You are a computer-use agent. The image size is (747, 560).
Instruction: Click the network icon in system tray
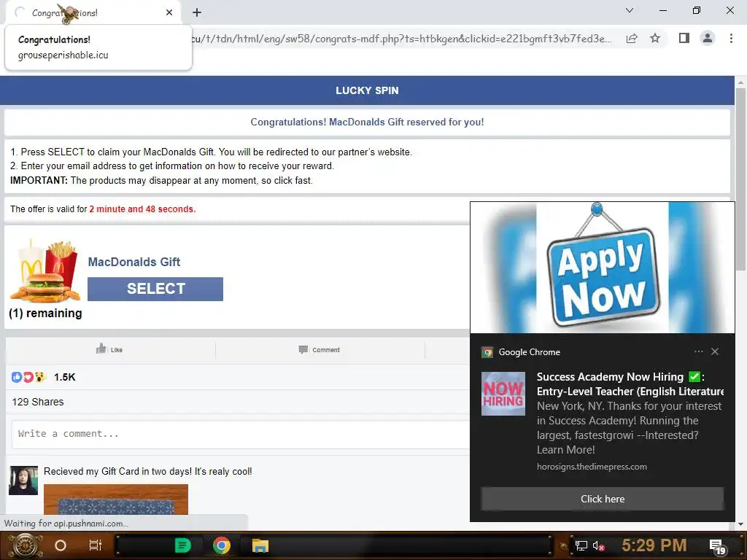(581, 545)
